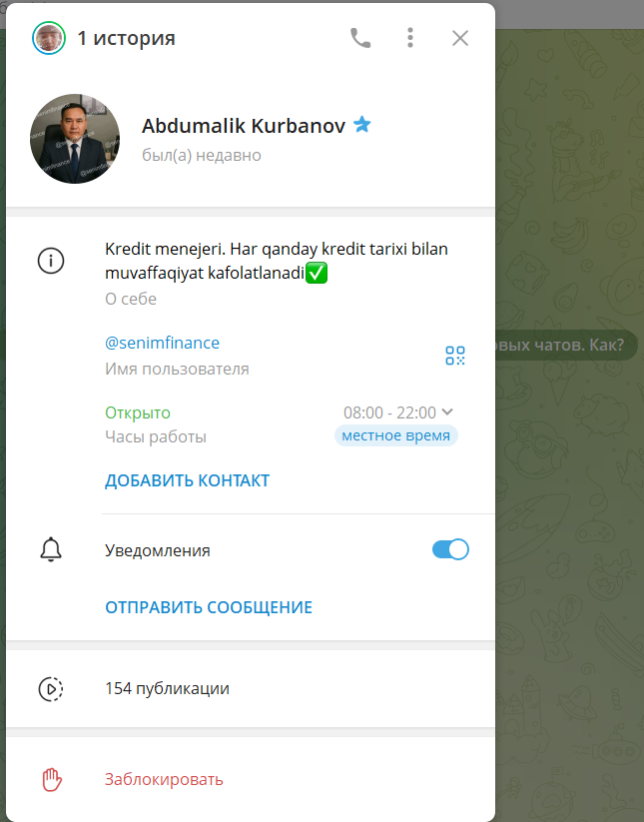
Task: Open the @senimfinance username link
Action: (163, 343)
